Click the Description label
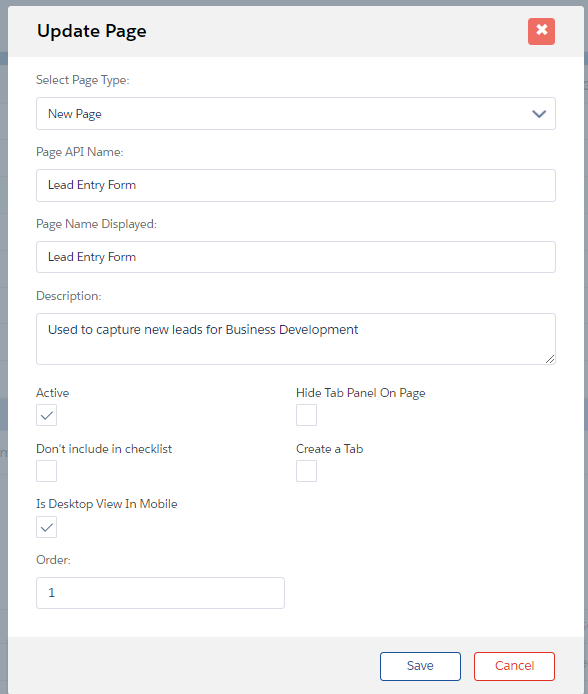 click(69, 296)
